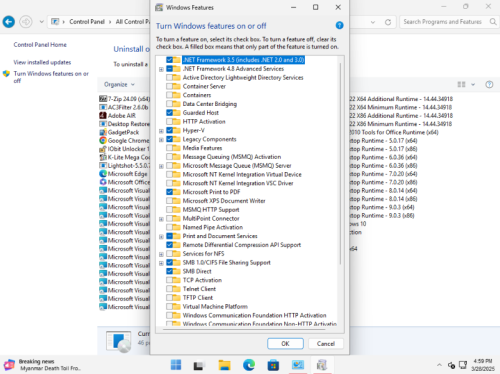Click Control Panel in the address breadcrumb
The height and width of the screenshot is (374, 500).
click(87, 22)
